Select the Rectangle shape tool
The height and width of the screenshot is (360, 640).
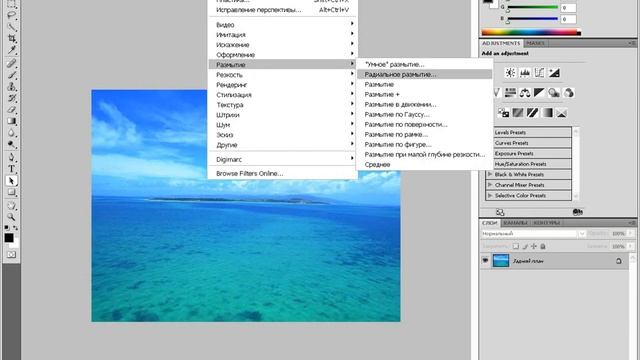point(11,192)
